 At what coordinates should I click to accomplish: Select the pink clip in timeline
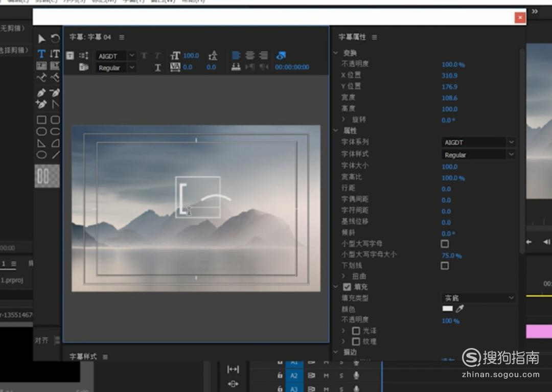click(539, 331)
